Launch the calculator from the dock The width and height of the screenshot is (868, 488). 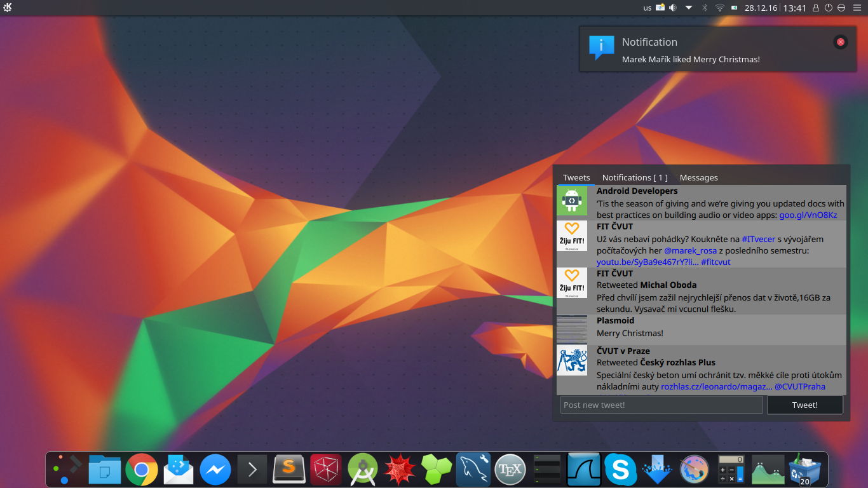tap(729, 469)
